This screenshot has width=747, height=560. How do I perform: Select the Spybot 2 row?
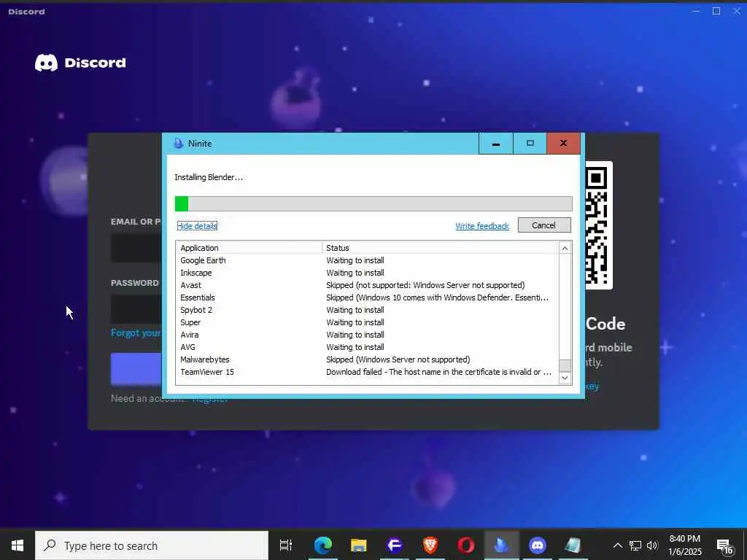point(367,310)
